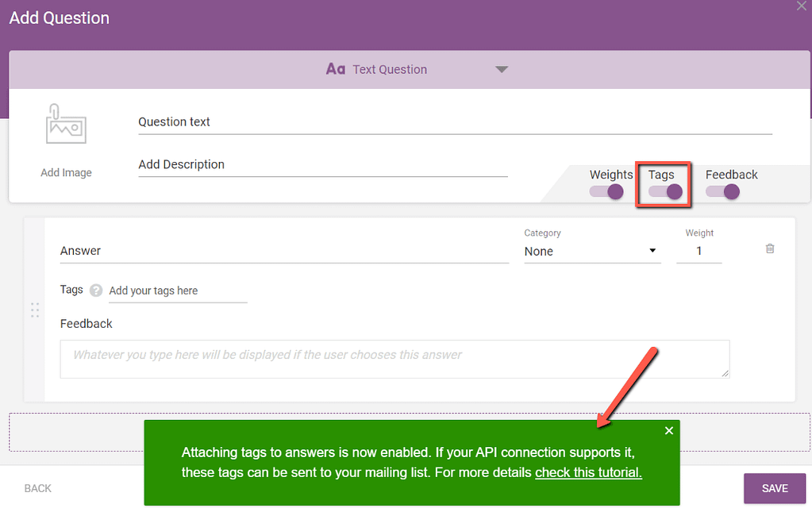Grab the answer drag handle dots
The image size is (812, 508).
pos(35,310)
